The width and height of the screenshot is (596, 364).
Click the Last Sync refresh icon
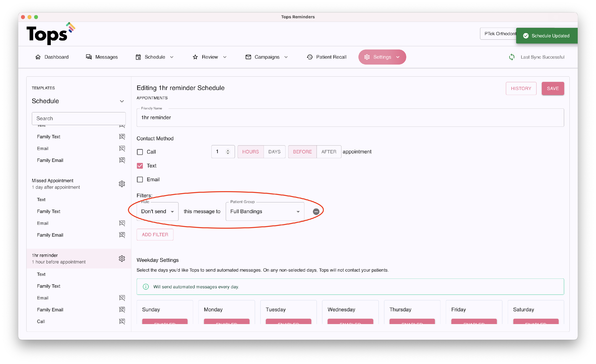click(512, 57)
